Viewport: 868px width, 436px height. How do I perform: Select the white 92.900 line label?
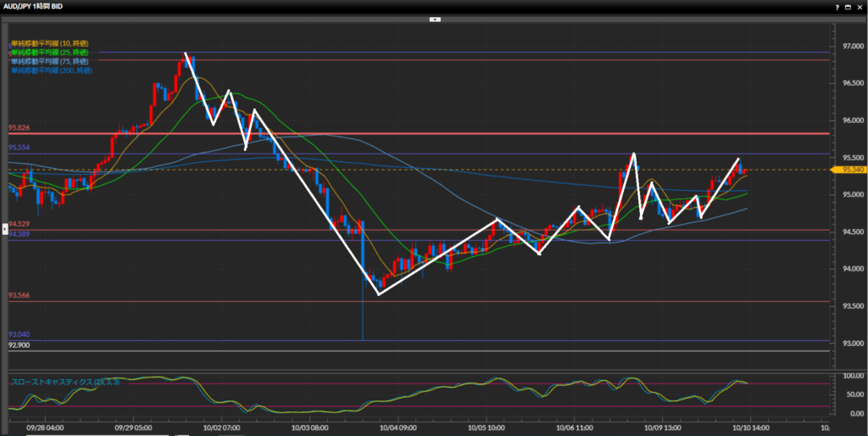(19, 345)
